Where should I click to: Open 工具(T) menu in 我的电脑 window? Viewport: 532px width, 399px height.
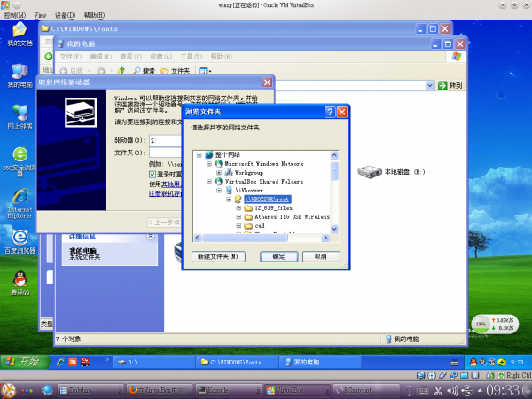click(191, 57)
